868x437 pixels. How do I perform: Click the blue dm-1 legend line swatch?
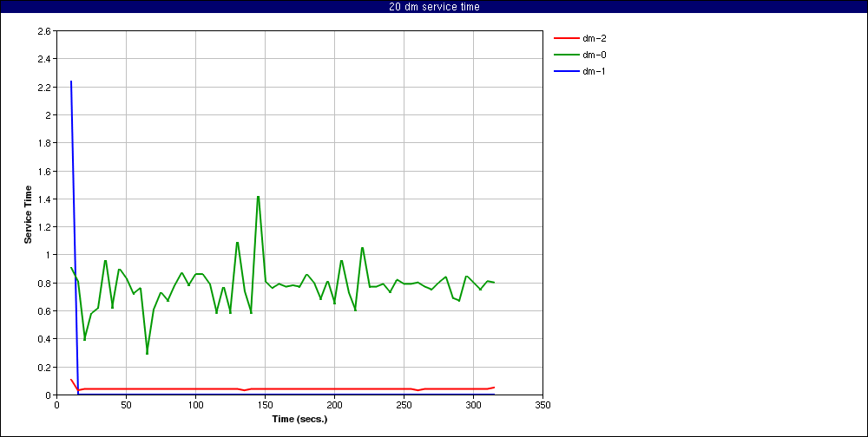(x=566, y=71)
